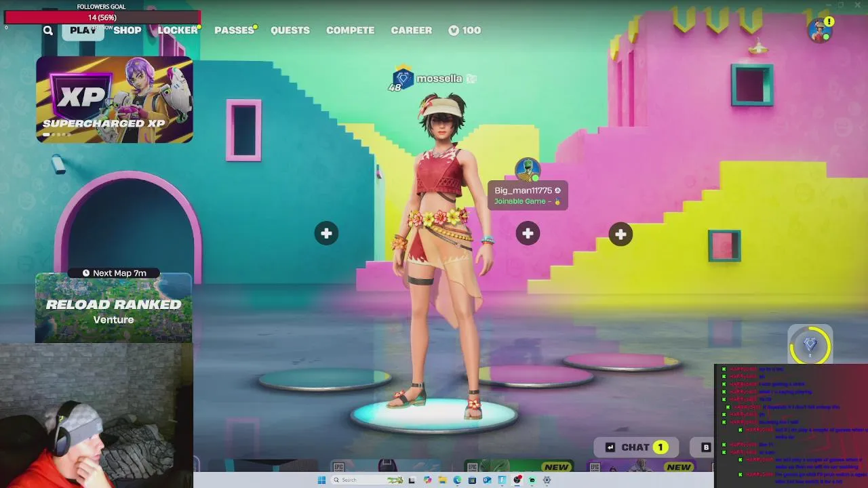Click the Next Map 7m timer label
This screenshot has width=868, height=488.
click(114, 273)
